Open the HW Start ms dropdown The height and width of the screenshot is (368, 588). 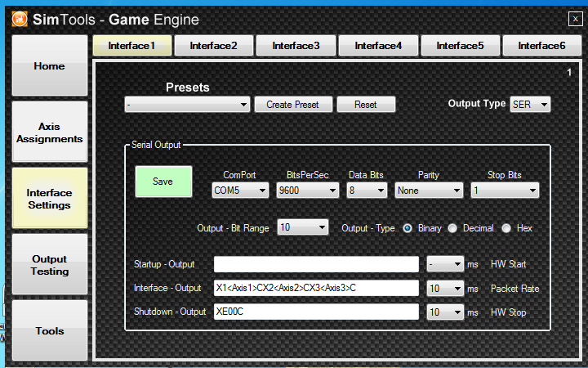pyautogui.click(x=445, y=264)
